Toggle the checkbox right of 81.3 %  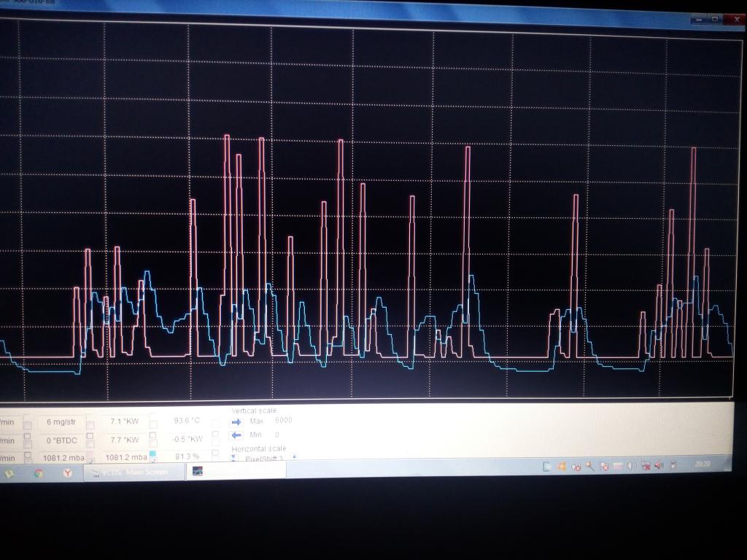pyautogui.click(x=215, y=452)
